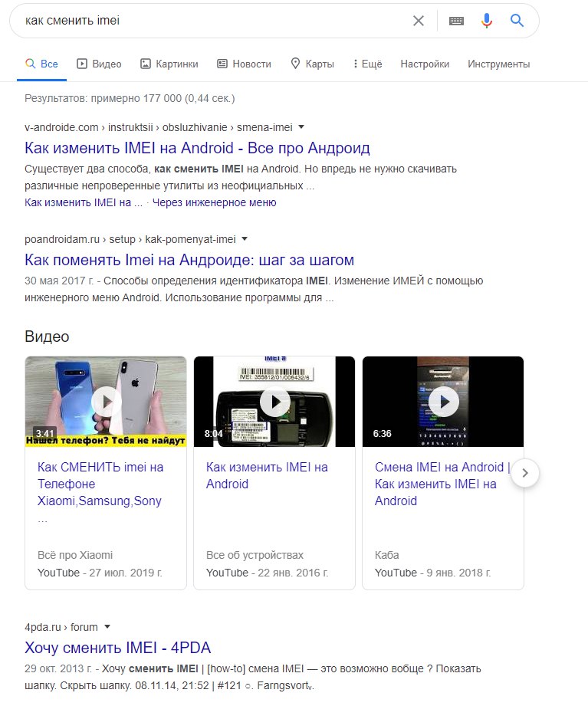
Task: Open 'Как поменять Imei на Андроиде: шаг за шагом'
Action: pos(189,260)
